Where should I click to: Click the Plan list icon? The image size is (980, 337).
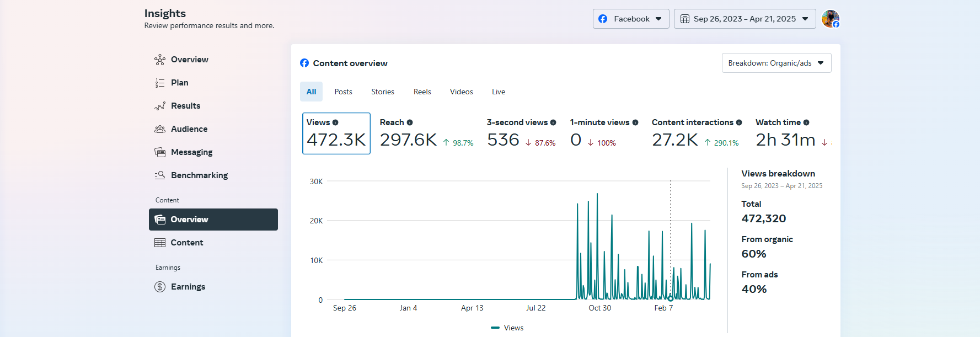[x=160, y=83]
